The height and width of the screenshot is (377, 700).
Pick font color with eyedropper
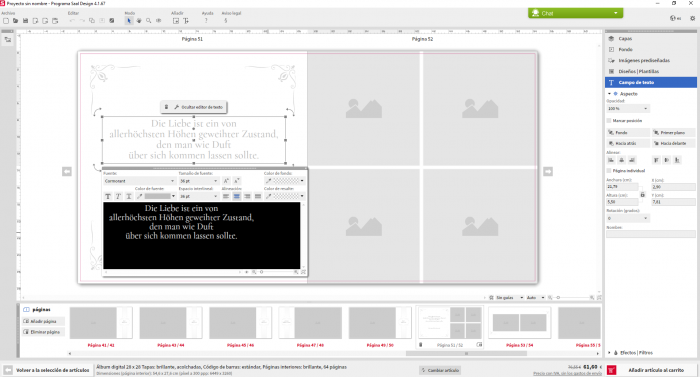coord(139,196)
